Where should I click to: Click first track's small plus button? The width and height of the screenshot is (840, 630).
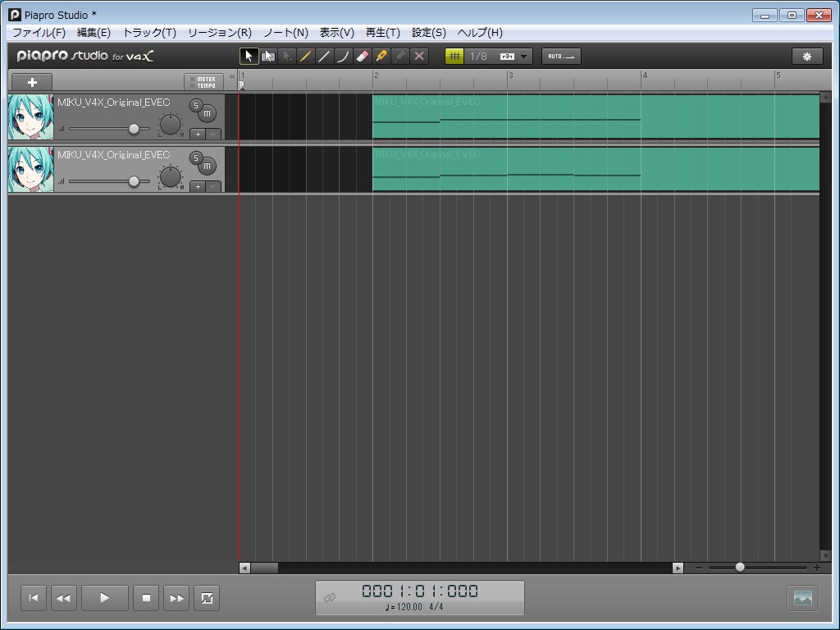(198, 134)
